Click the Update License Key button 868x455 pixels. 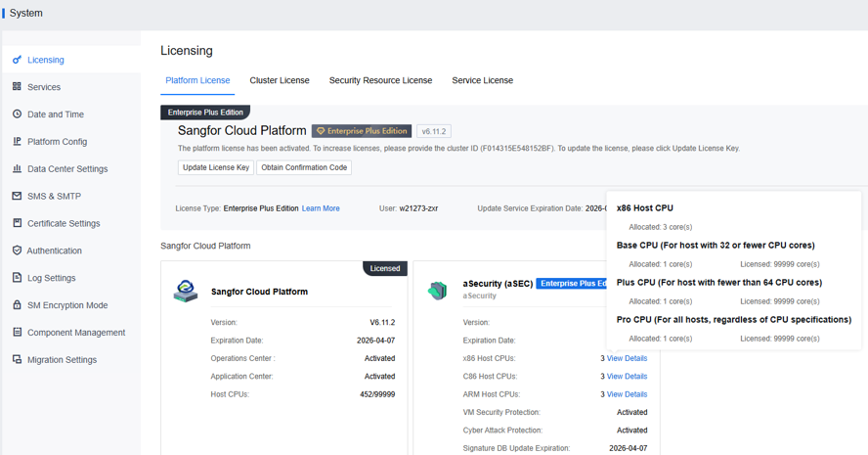pyautogui.click(x=216, y=167)
